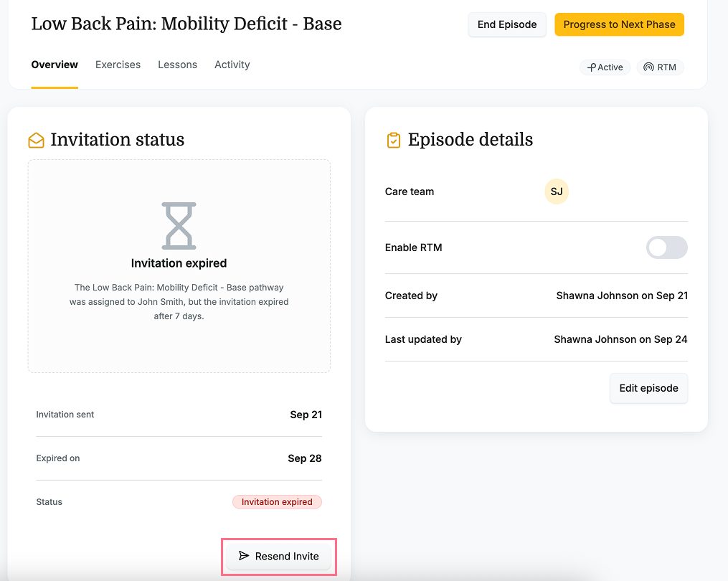Click the SJ care team avatar
This screenshot has width=728, height=581.
click(x=557, y=192)
